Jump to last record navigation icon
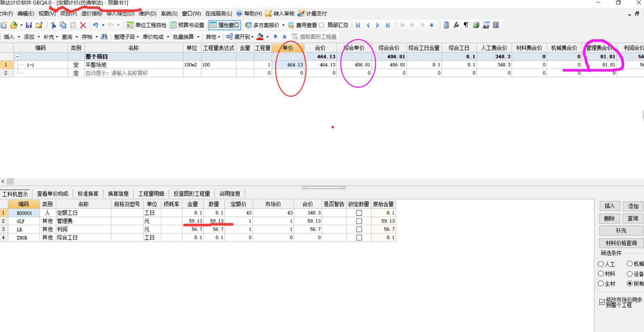Screen dimensions: 644x332 pyautogui.click(x=387, y=25)
